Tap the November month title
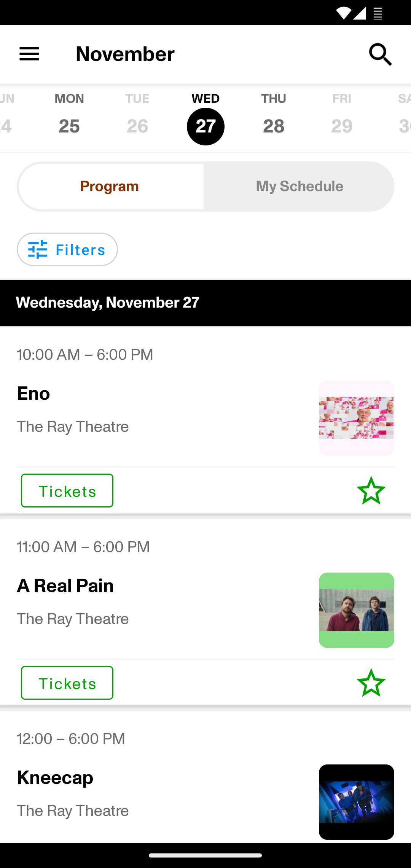This screenshot has width=411, height=868. click(125, 54)
